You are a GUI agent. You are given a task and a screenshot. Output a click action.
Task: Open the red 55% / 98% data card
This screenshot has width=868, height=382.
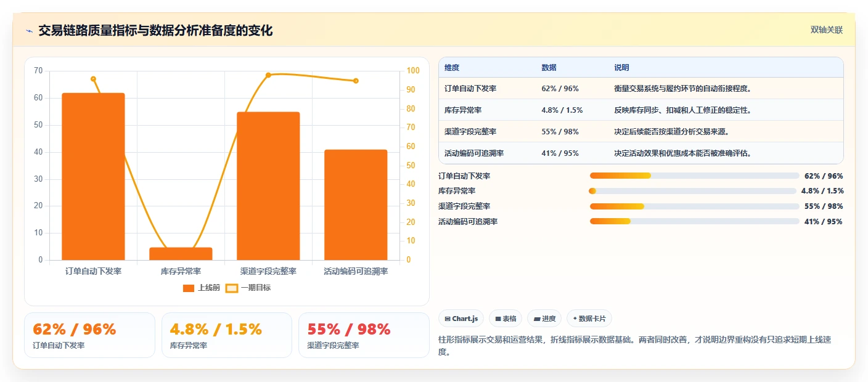point(364,335)
